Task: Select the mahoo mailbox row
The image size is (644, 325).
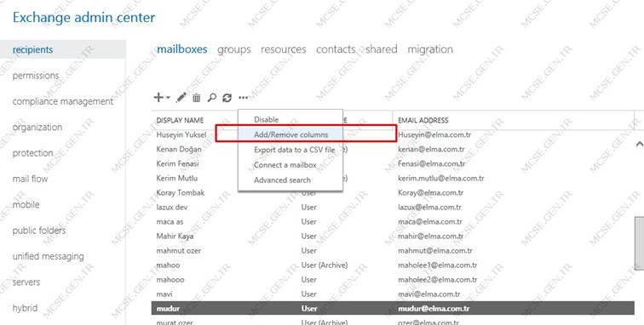Action: [393, 265]
